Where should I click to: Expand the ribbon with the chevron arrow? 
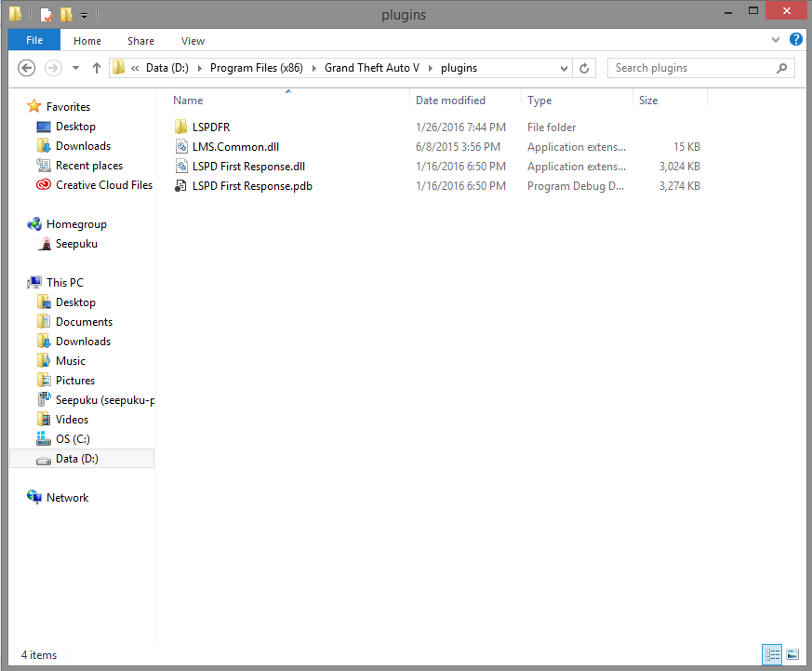pyautogui.click(x=776, y=40)
